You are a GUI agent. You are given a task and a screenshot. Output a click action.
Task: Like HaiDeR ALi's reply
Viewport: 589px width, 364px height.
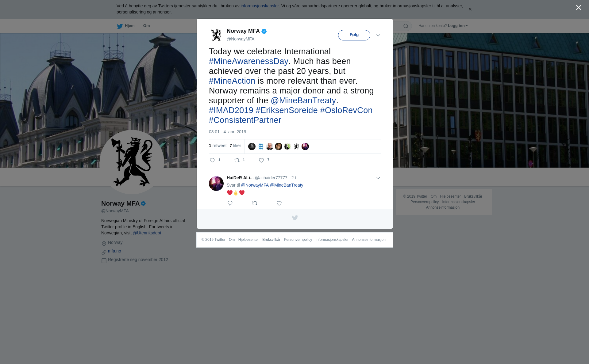(279, 203)
